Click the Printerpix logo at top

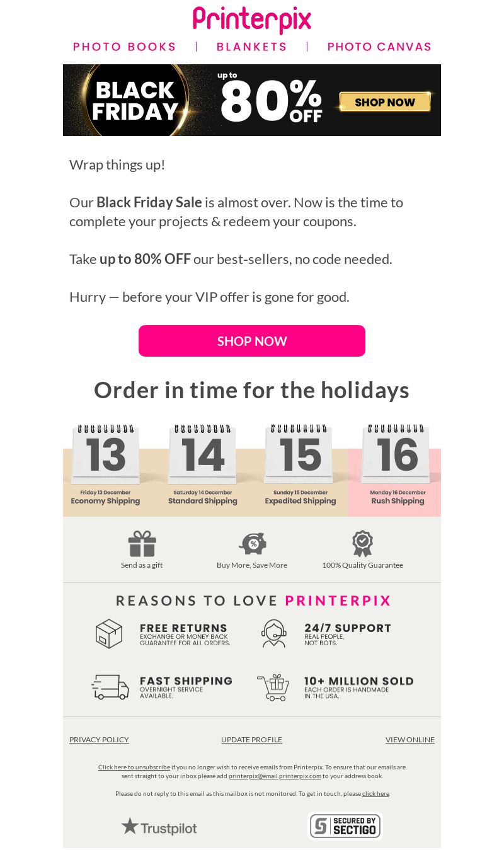[x=252, y=20]
